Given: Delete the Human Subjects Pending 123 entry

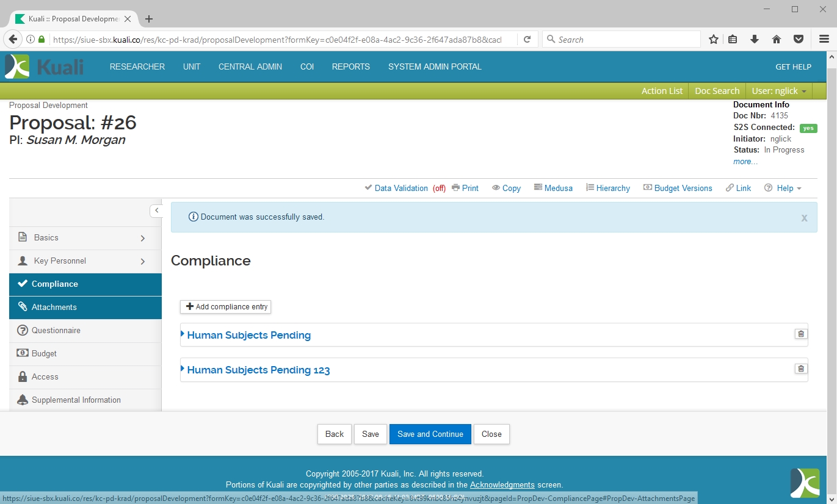Looking at the screenshot, I should tap(800, 369).
